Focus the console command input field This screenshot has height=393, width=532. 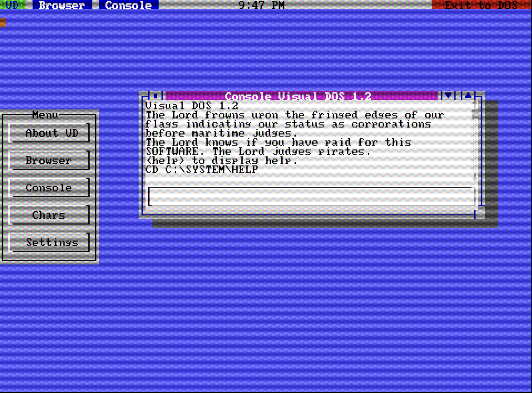pos(312,196)
